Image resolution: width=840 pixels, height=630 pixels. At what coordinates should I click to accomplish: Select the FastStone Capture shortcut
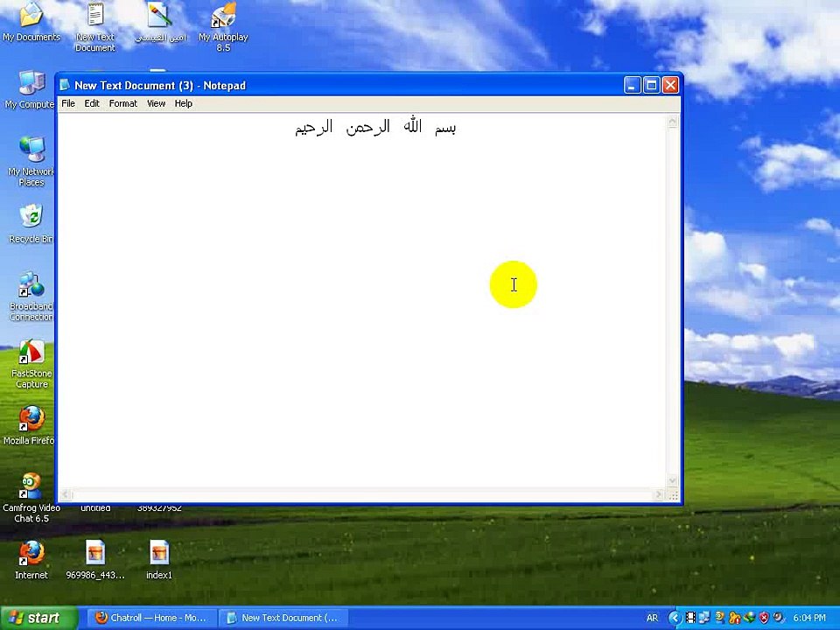tap(31, 363)
